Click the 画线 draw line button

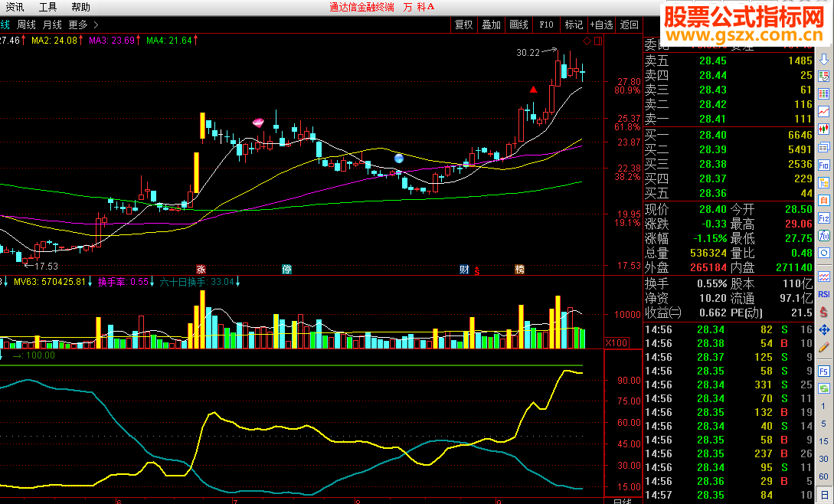coord(518,25)
